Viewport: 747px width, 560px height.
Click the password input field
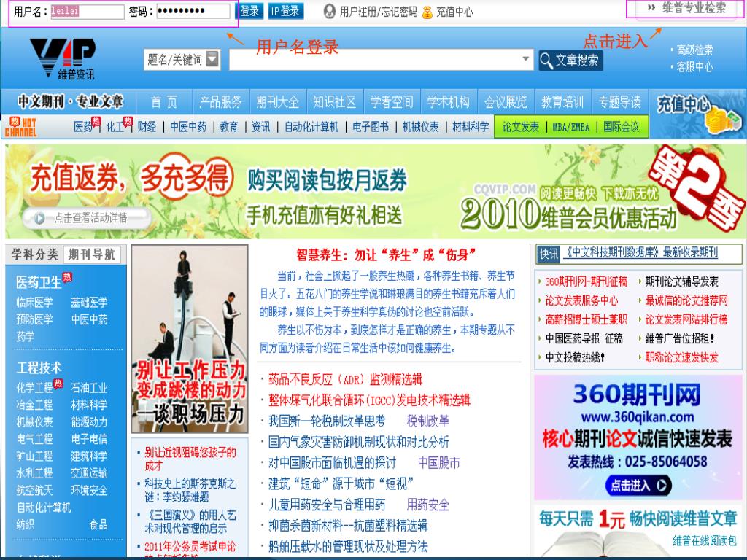click(193, 11)
